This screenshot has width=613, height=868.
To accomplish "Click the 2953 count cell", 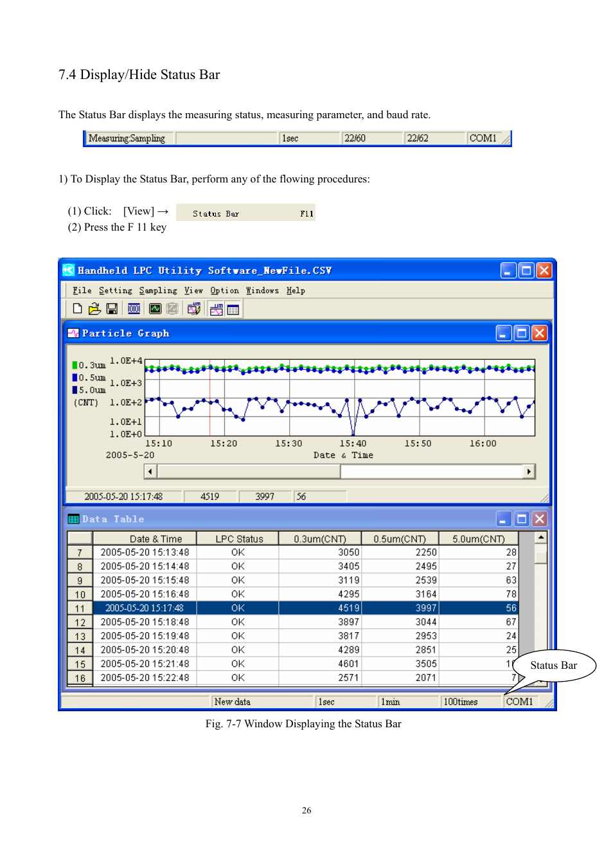I will point(400,636).
